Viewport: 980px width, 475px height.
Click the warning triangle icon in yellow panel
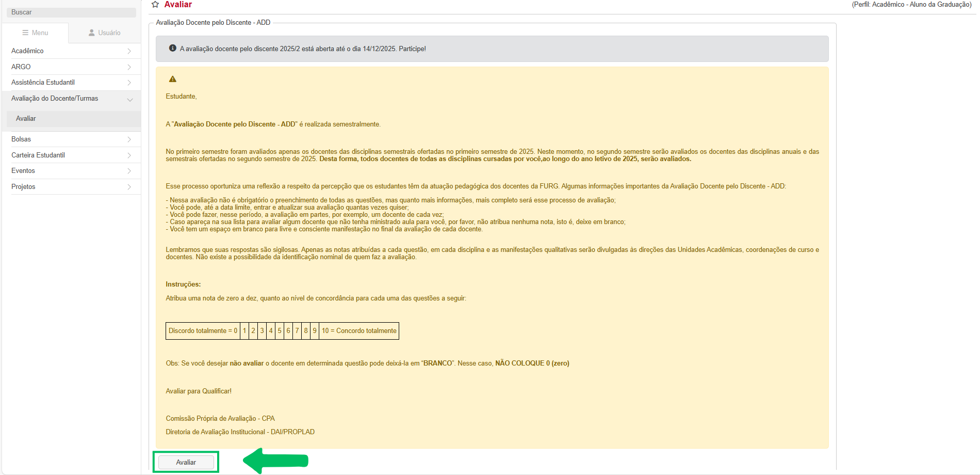click(173, 79)
